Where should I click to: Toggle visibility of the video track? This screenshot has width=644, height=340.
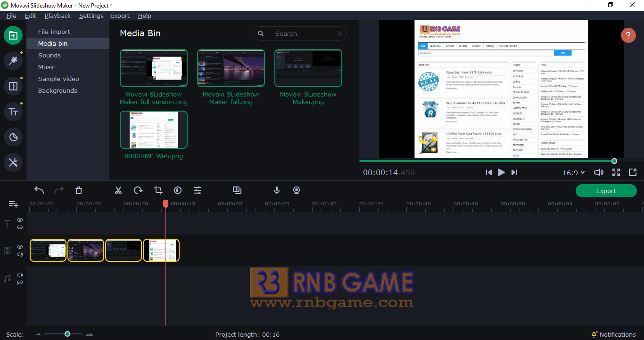(x=20, y=247)
